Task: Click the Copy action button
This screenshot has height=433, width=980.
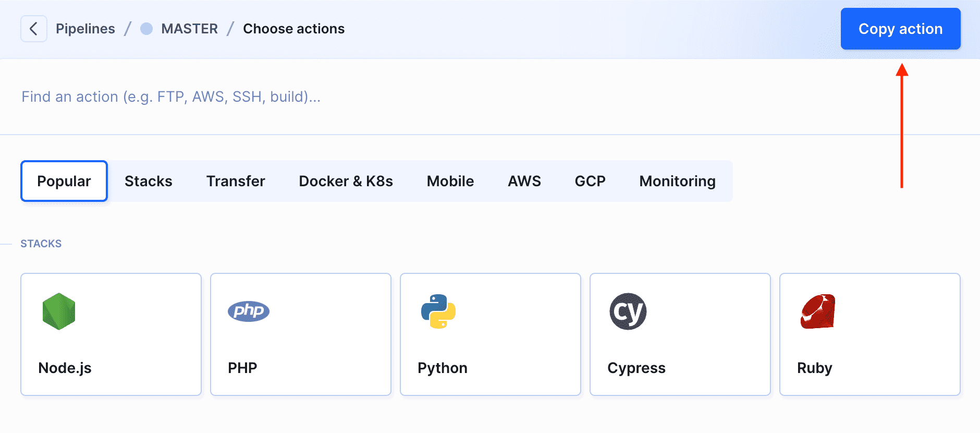Action: (901, 29)
